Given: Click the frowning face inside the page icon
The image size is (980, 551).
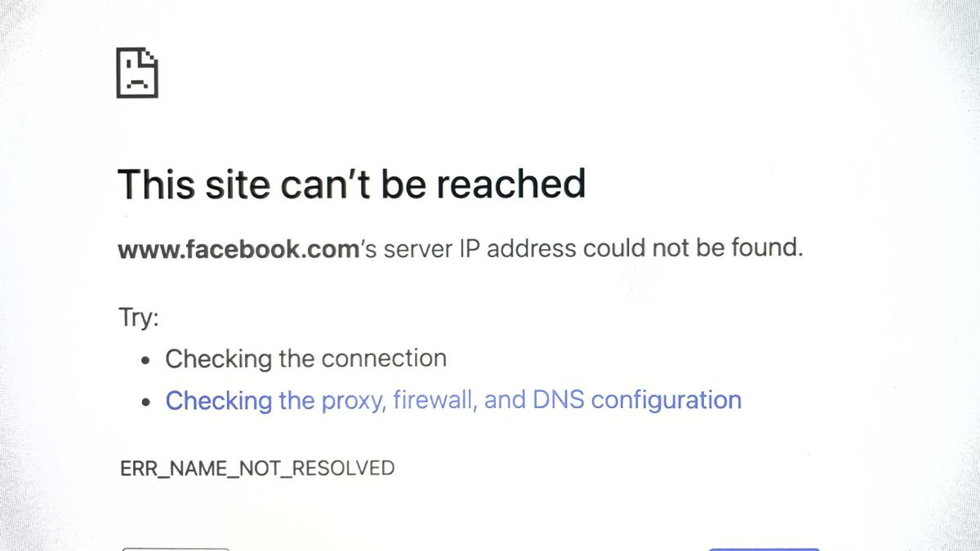Looking at the screenshot, I should 137,81.
